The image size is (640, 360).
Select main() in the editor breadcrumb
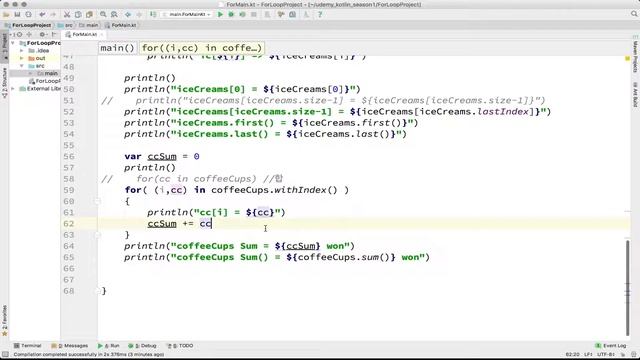[117, 48]
